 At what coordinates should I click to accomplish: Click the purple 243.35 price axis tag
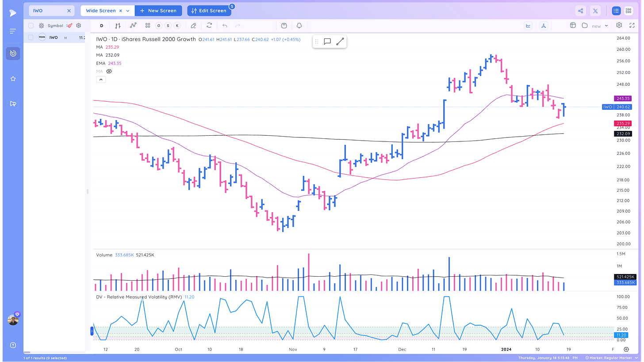click(x=622, y=98)
